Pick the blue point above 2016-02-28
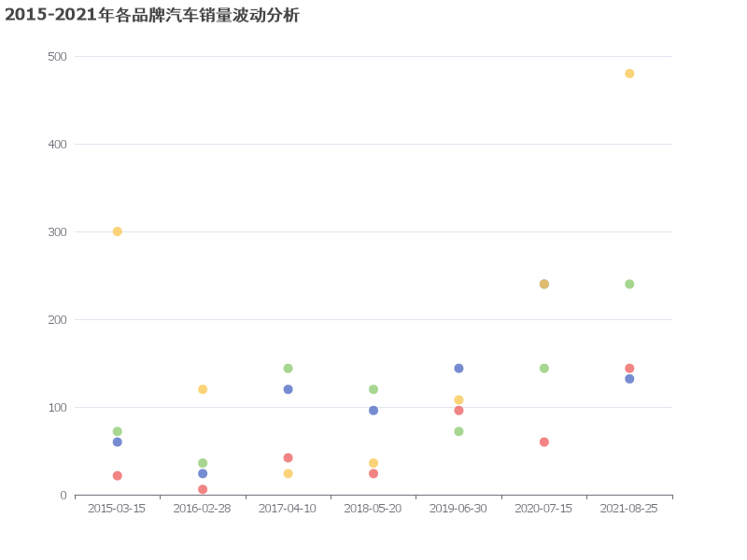747x560 pixels. click(203, 473)
